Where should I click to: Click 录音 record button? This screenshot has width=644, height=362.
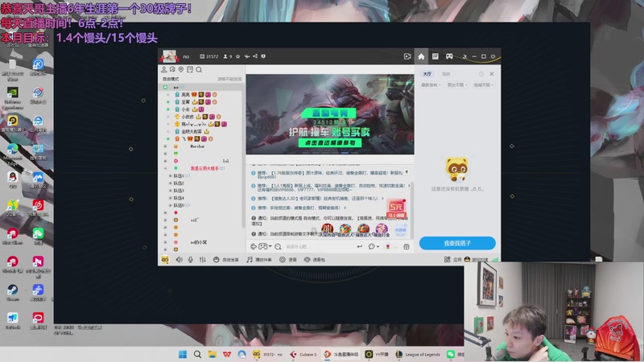pyautogui.click(x=288, y=259)
